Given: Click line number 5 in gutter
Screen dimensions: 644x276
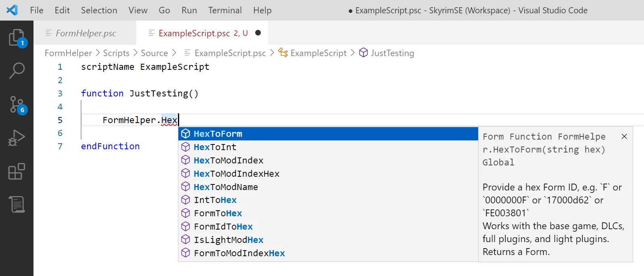Looking at the screenshot, I should [60, 120].
